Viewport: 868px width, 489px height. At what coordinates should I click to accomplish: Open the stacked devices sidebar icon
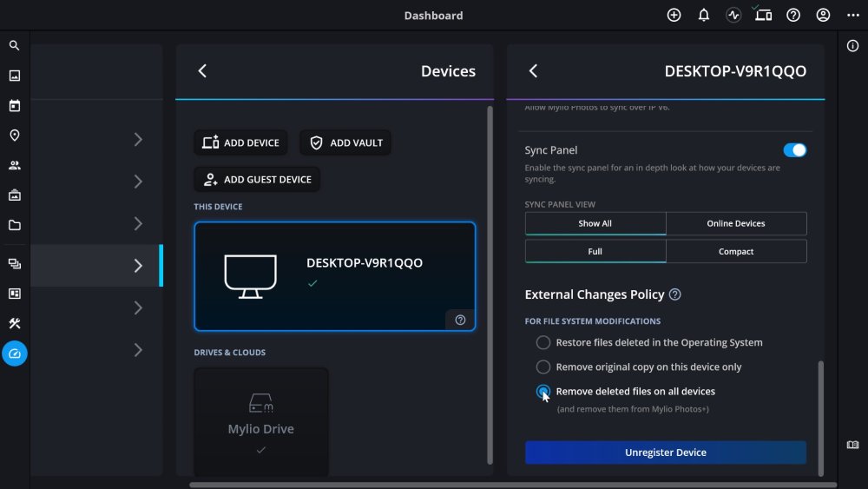click(x=15, y=263)
